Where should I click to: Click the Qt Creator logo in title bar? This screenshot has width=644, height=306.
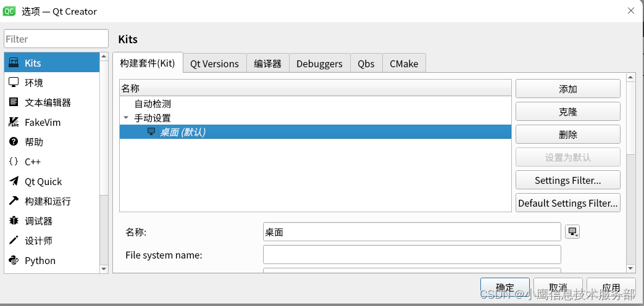[9, 11]
